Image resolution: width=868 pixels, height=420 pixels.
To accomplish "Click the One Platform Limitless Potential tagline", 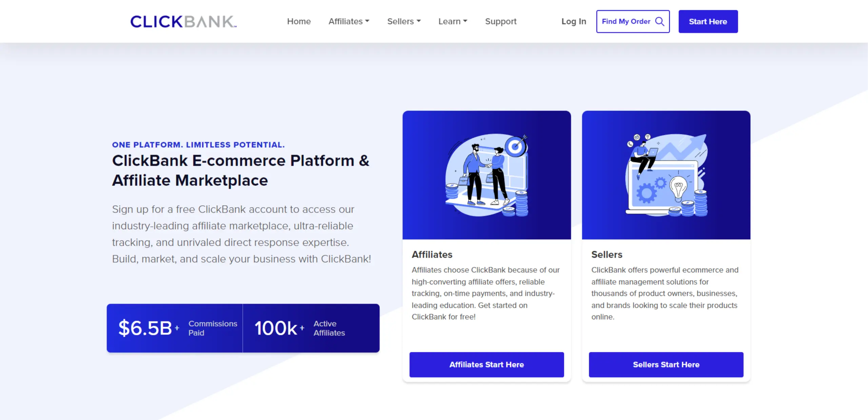I will point(198,145).
